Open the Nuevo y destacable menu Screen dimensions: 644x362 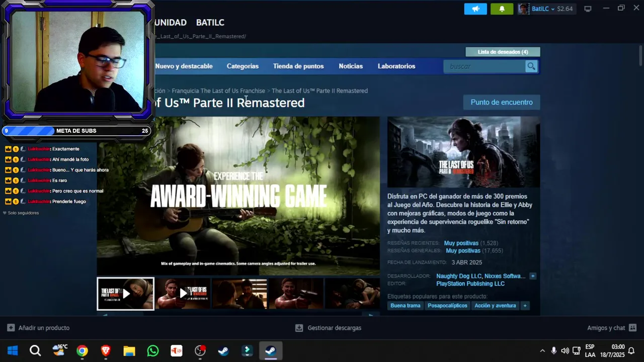tap(184, 66)
